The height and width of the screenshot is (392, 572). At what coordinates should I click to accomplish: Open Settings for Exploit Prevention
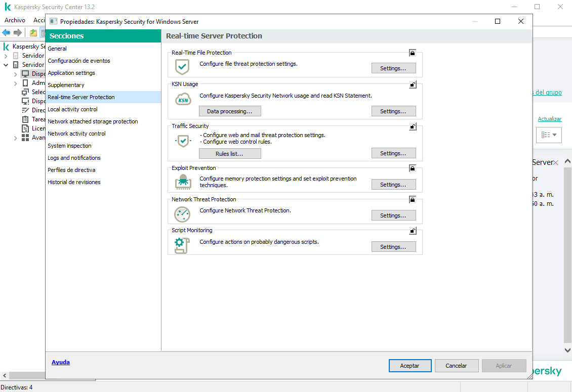point(393,185)
